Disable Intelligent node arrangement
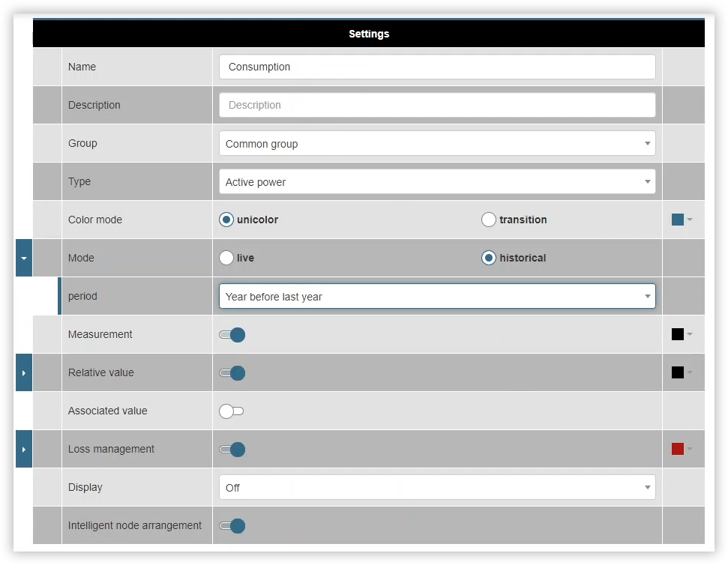Image resolution: width=728 pixels, height=565 pixels. (232, 525)
